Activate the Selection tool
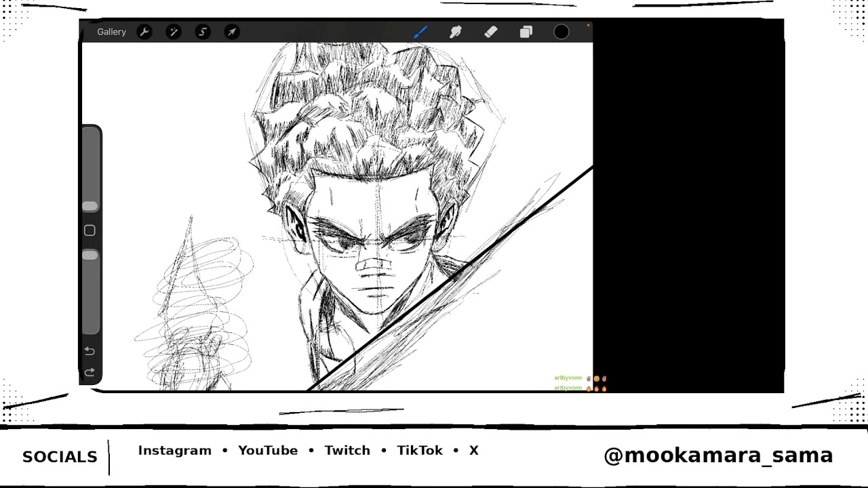Image resolution: width=868 pixels, height=488 pixels. coord(203,32)
